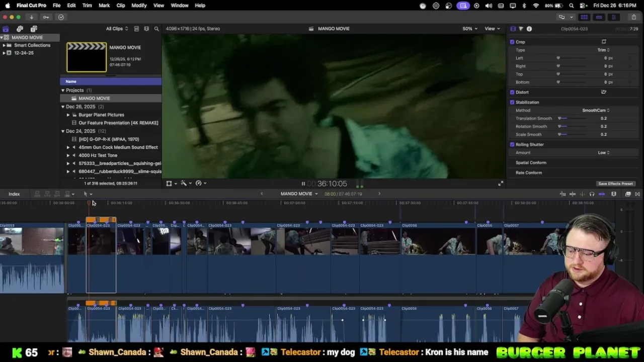The width and height of the screenshot is (644, 362).
Task: Open the Trim menu
Action: [87, 6]
